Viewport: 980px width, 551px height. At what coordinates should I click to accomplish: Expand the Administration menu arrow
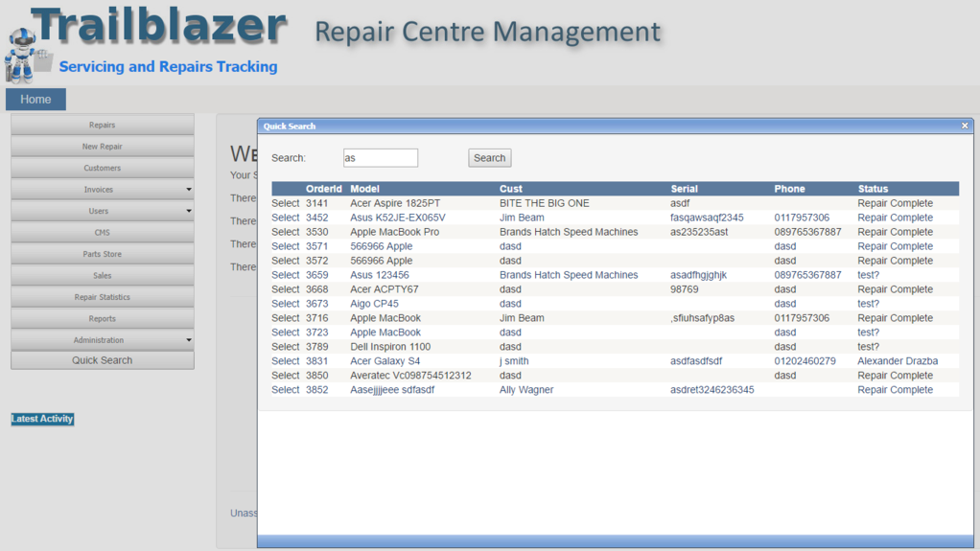point(189,340)
